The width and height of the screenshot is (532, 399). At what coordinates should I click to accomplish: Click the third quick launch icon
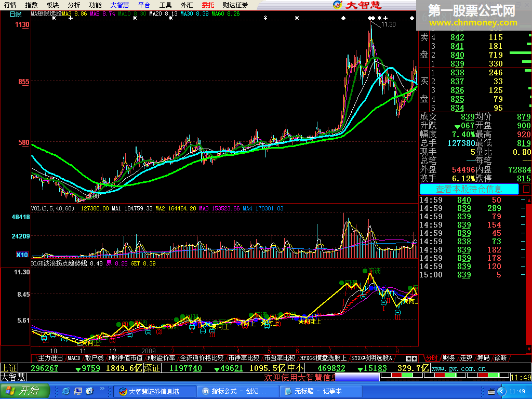point(89,392)
